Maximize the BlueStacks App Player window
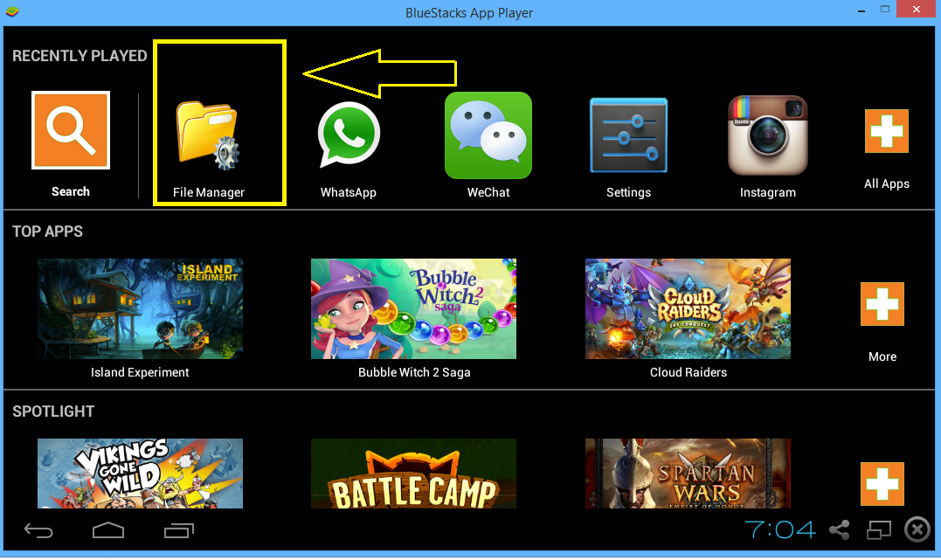Image resolution: width=941 pixels, height=560 pixels. point(884,9)
